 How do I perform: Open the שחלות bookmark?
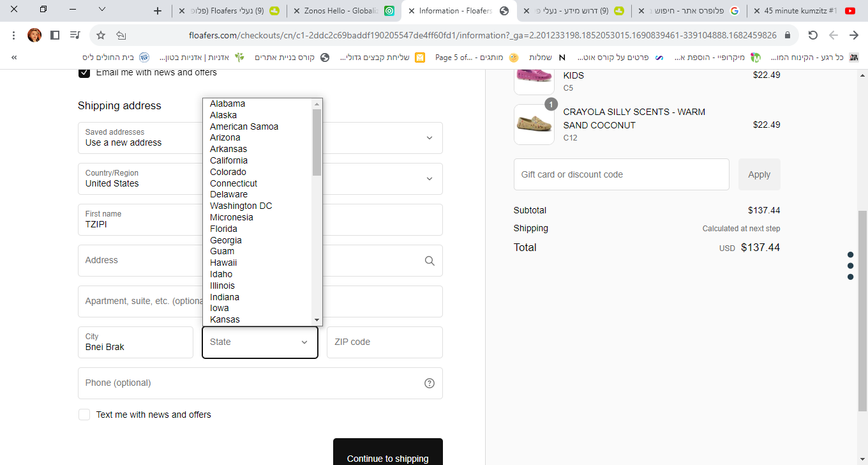tap(548, 57)
